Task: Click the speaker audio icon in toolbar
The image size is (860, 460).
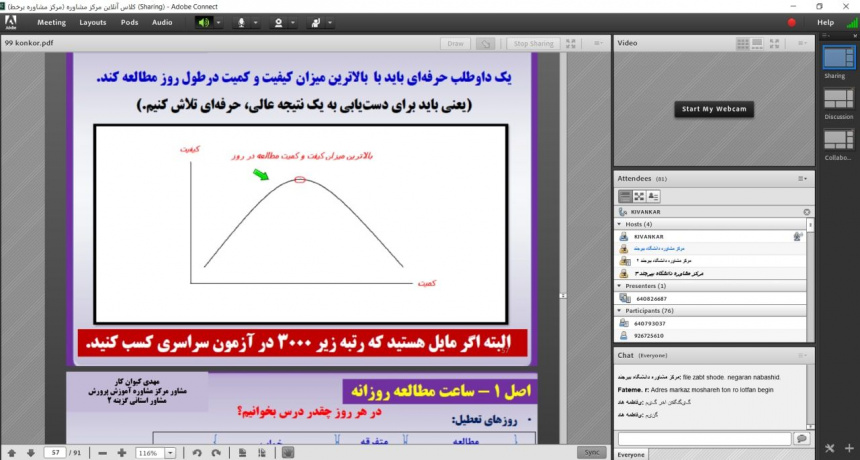Action: coord(203,22)
